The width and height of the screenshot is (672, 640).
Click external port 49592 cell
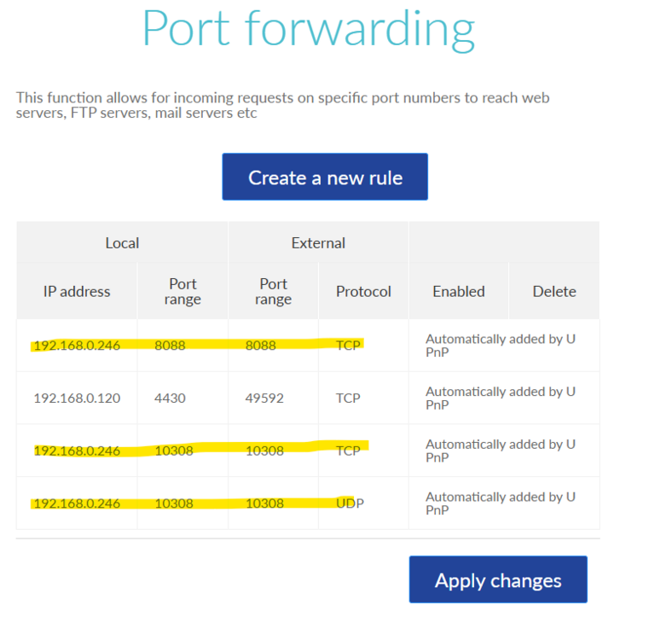264,399
